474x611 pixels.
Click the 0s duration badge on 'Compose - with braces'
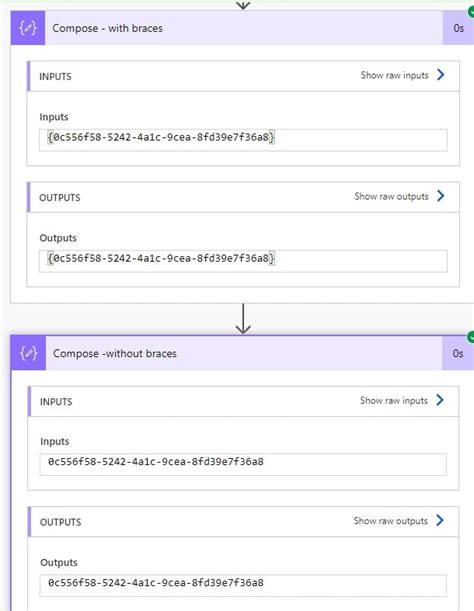458,28
